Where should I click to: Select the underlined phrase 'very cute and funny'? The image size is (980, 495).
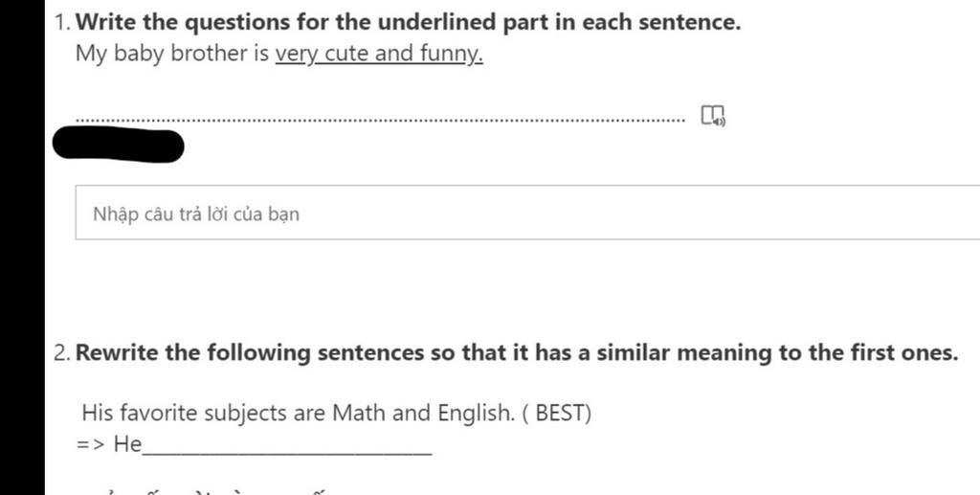point(379,55)
